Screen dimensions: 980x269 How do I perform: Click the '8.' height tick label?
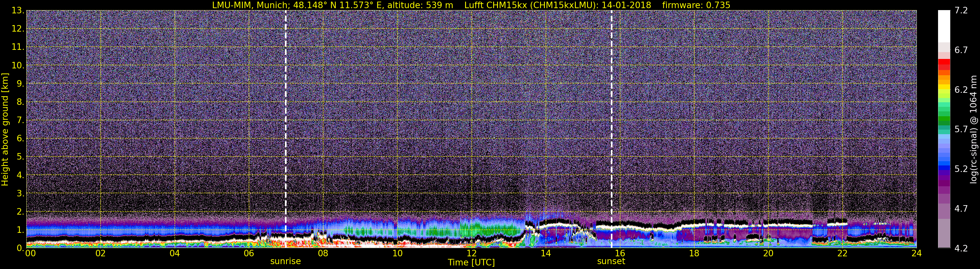point(20,102)
